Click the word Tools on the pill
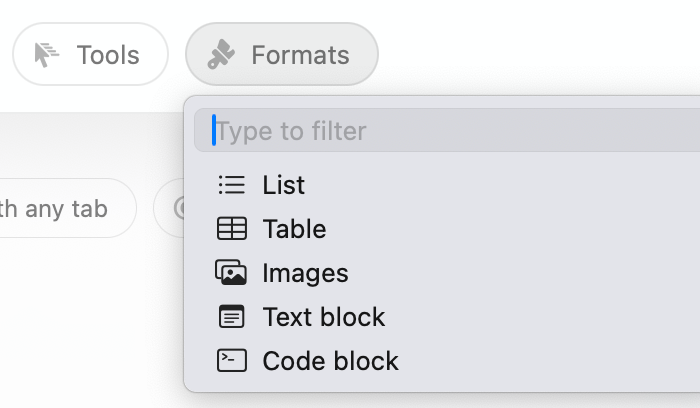 pos(108,55)
